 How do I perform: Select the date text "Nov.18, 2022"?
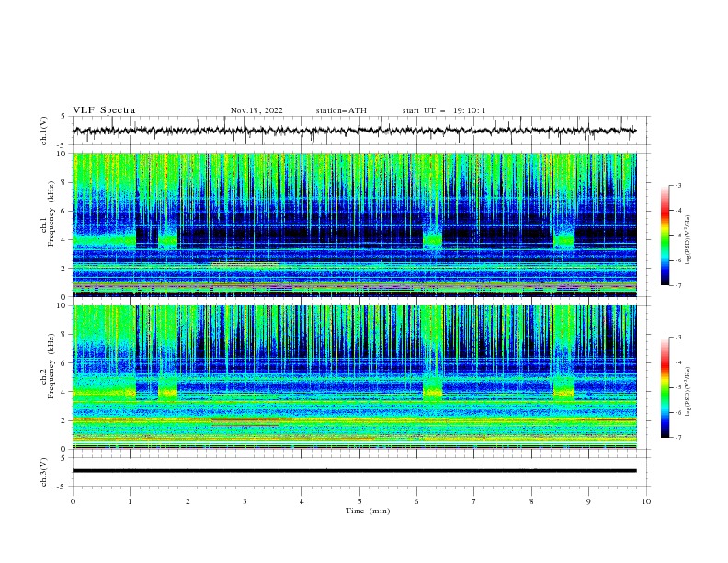(256, 110)
